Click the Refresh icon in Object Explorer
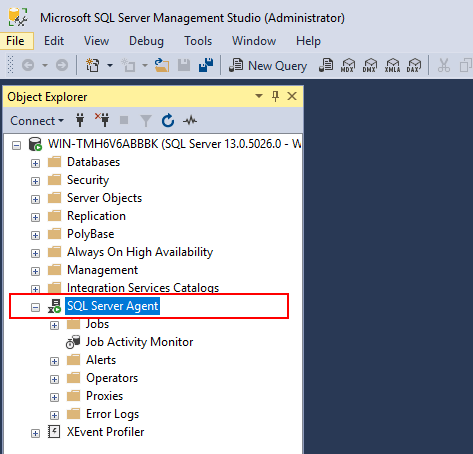Viewport: 473px width, 454px height. pyautogui.click(x=168, y=120)
